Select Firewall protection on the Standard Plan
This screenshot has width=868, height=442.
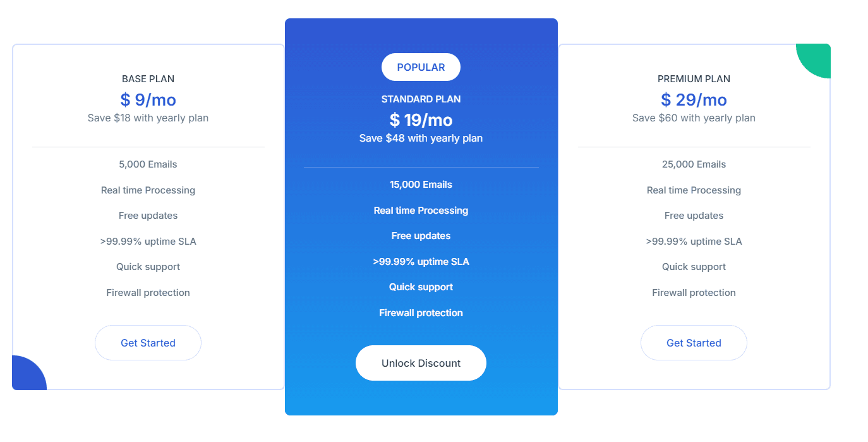pyautogui.click(x=421, y=312)
